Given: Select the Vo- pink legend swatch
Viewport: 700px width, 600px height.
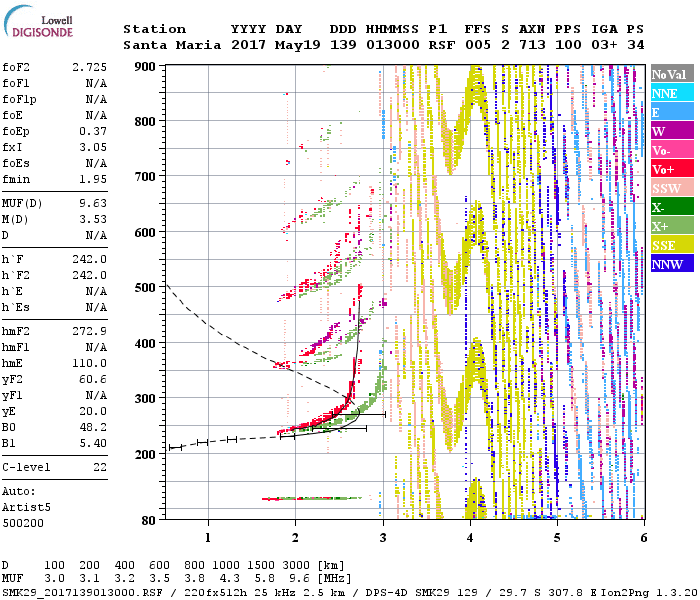Looking at the screenshot, I should 672,150.
